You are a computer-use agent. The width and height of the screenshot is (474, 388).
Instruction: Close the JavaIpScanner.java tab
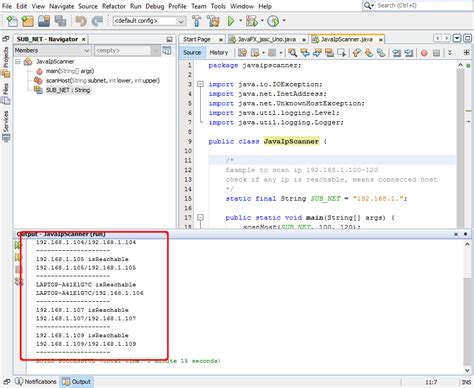click(380, 40)
